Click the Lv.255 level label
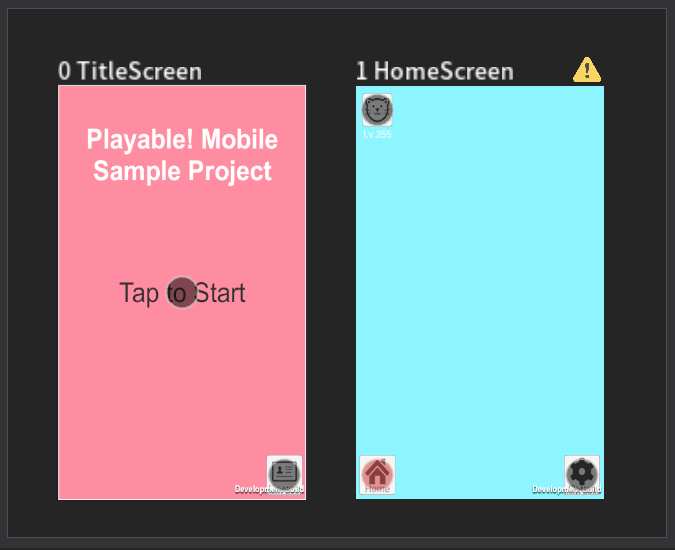Viewport: 675px width, 550px height. 377,134
